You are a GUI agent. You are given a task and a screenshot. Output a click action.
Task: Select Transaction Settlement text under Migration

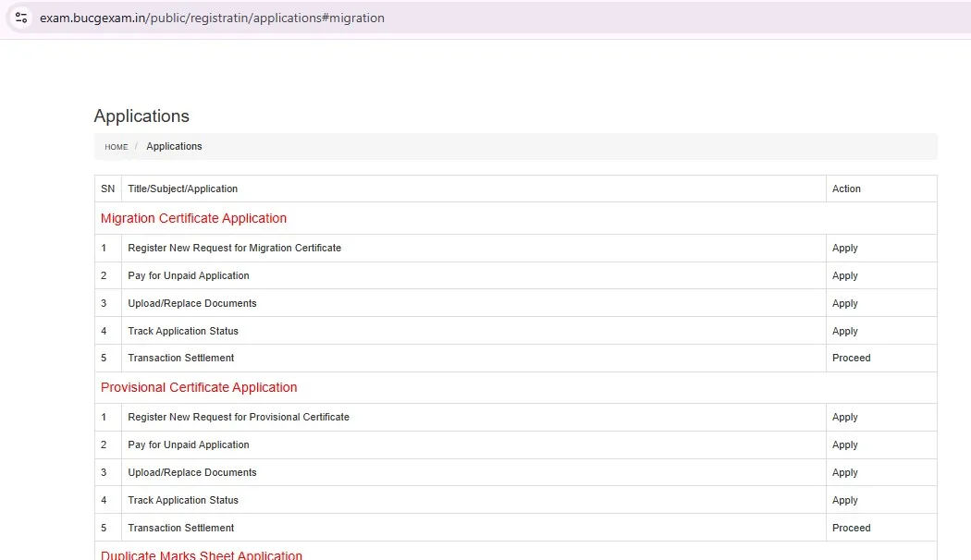[181, 359]
